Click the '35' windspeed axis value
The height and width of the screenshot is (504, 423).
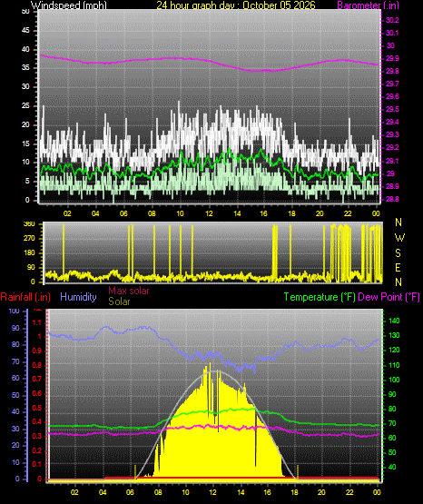[x=25, y=68]
